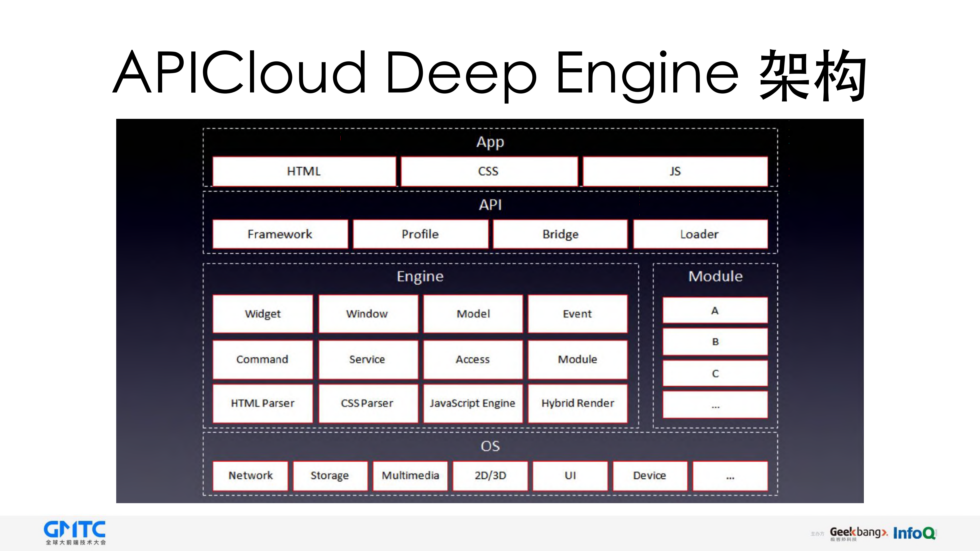980x551 pixels.
Task: Click the Hybrid Render box
Action: coord(578,403)
